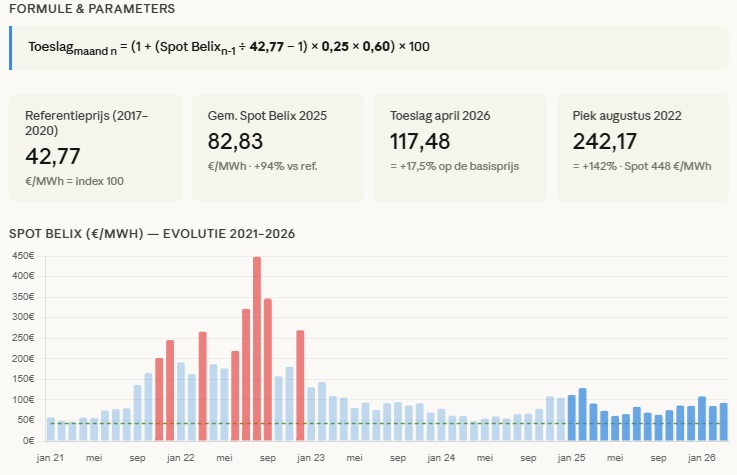Select the 'jan 22' x-axis label
Screen dimensions: 737x475
pyautogui.click(x=181, y=458)
